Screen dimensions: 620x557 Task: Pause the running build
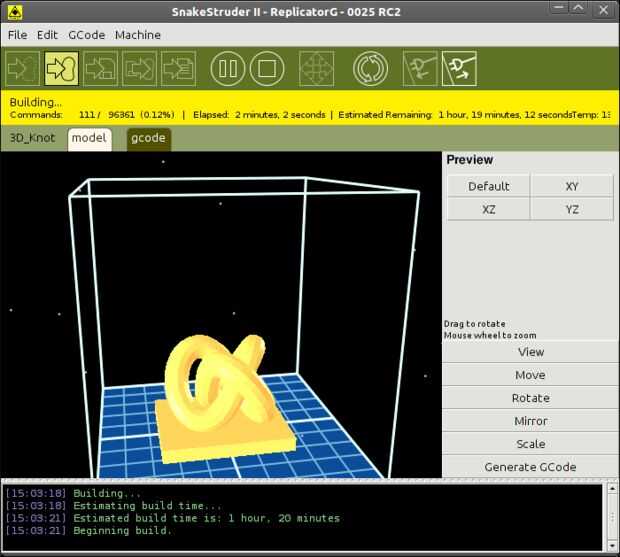click(x=228, y=68)
